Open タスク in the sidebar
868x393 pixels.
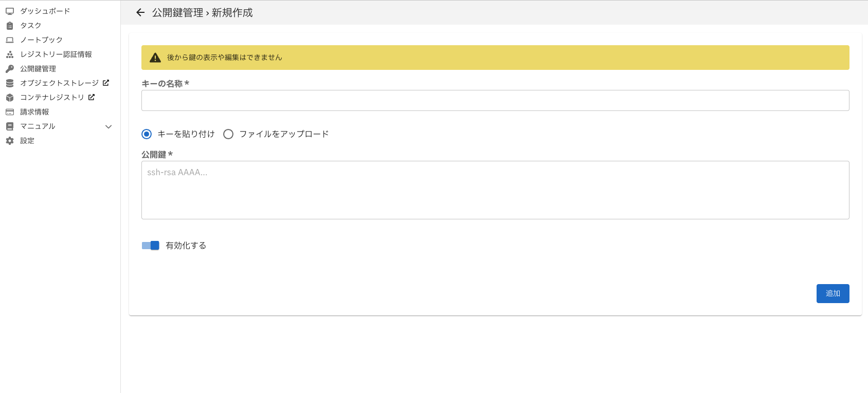pyautogui.click(x=30, y=25)
